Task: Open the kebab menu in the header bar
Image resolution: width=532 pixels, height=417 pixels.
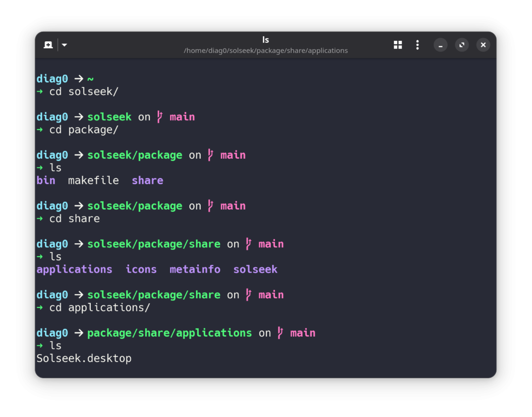Action: coord(417,45)
